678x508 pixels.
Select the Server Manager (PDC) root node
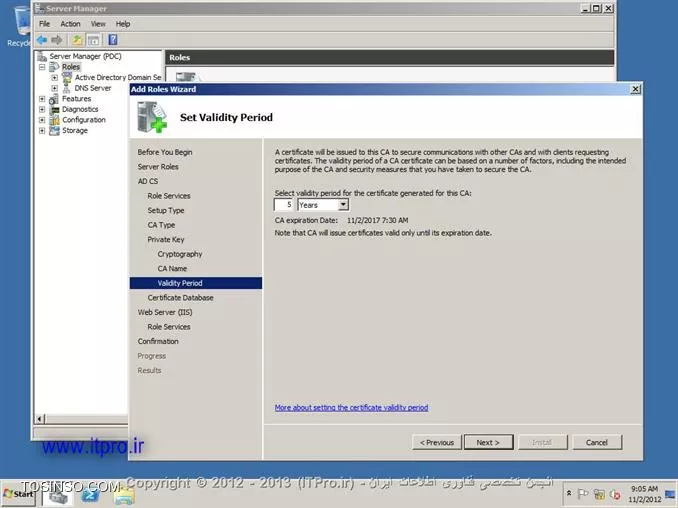tap(85, 56)
